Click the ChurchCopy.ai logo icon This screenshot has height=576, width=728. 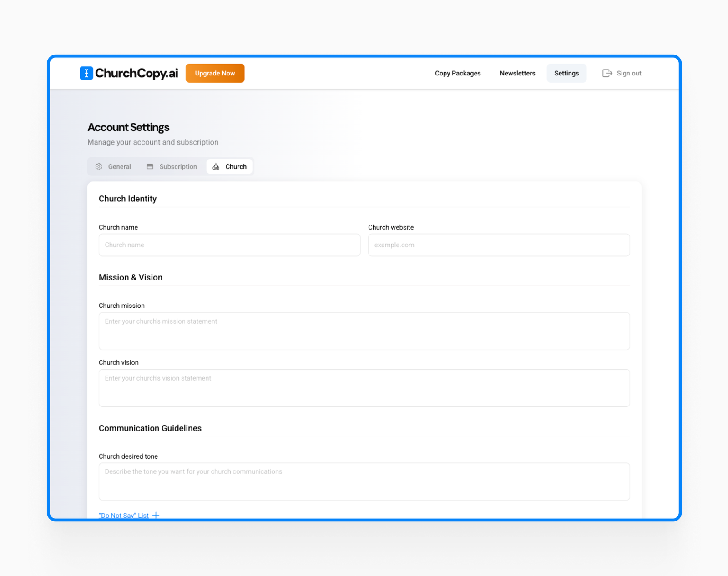[86, 73]
